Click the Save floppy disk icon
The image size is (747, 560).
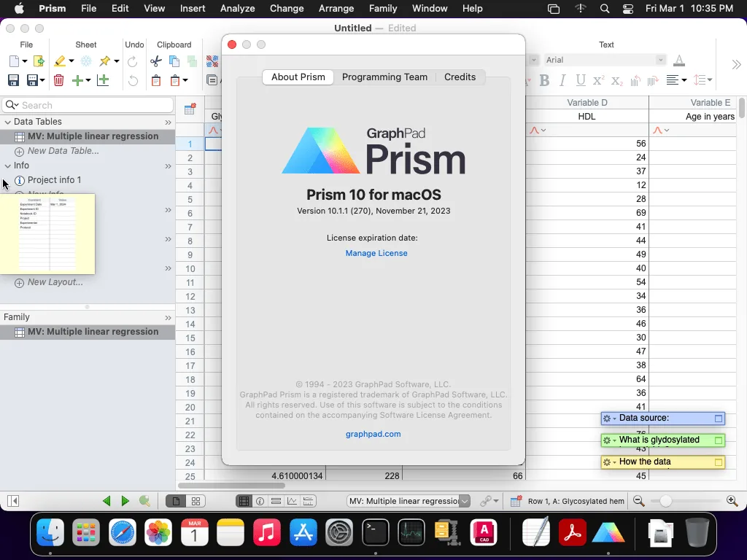[13, 80]
